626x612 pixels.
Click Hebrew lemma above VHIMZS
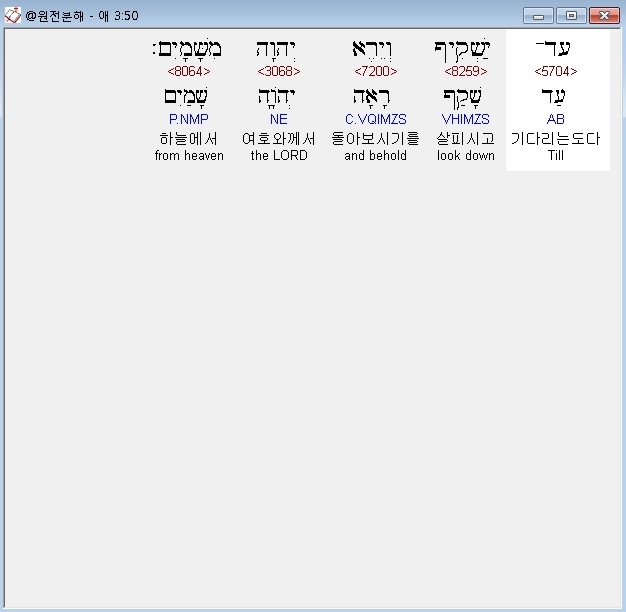(463, 98)
